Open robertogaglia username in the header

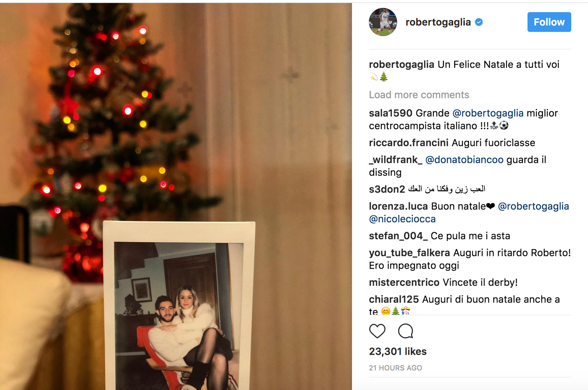pyautogui.click(x=438, y=22)
